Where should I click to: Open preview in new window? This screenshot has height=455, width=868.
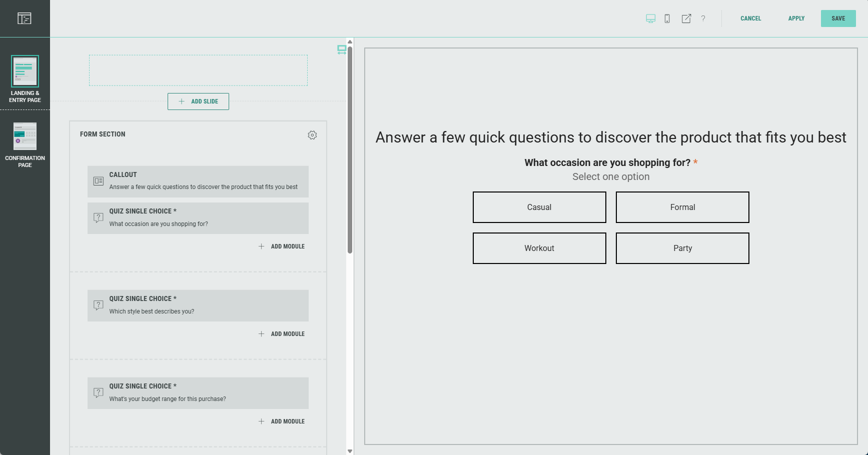[x=686, y=18]
